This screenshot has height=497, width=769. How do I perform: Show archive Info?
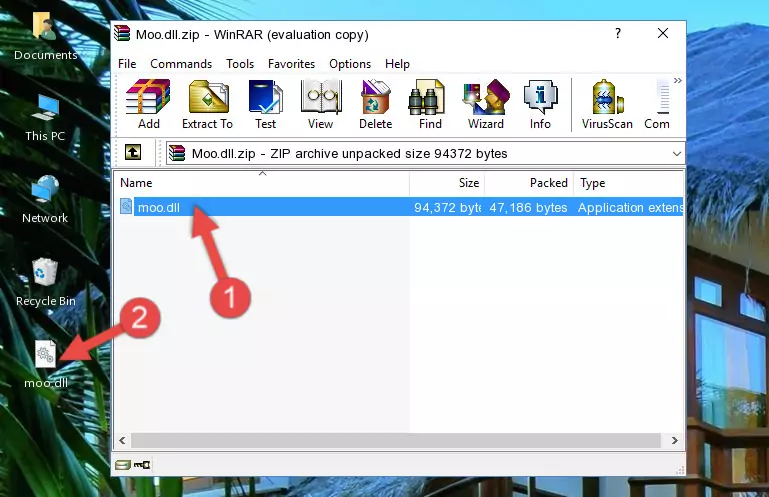pos(540,104)
